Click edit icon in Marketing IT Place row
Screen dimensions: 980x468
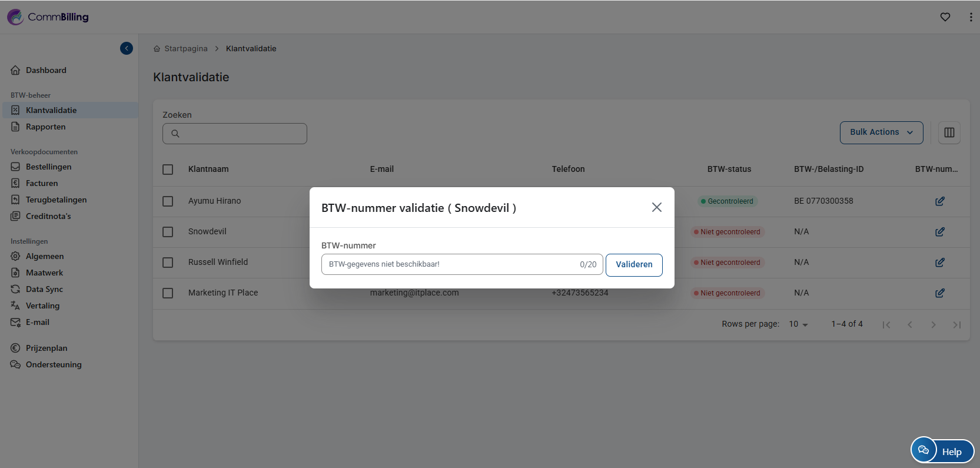[939, 293]
